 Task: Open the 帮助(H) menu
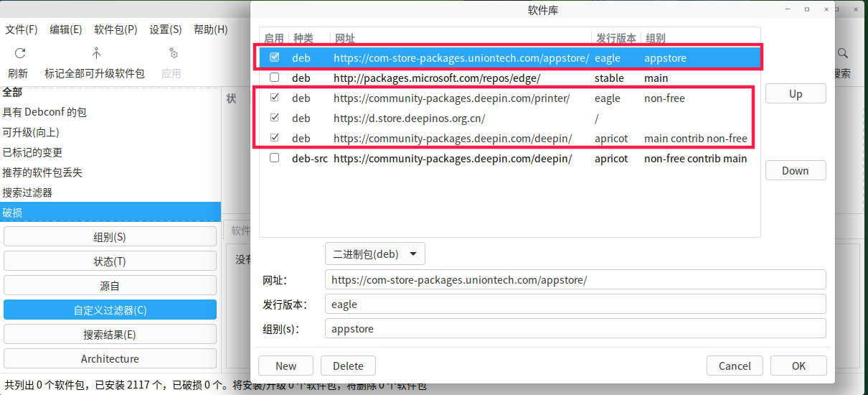click(x=211, y=29)
